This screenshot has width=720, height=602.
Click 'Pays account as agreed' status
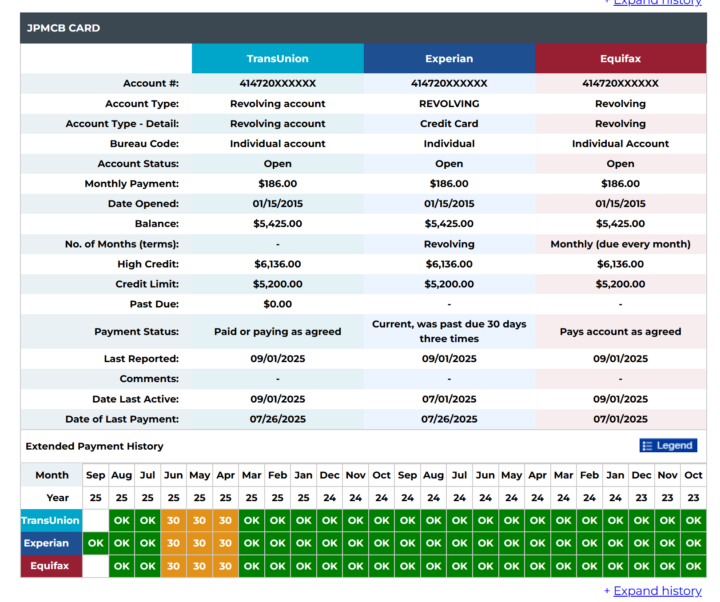pos(620,332)
